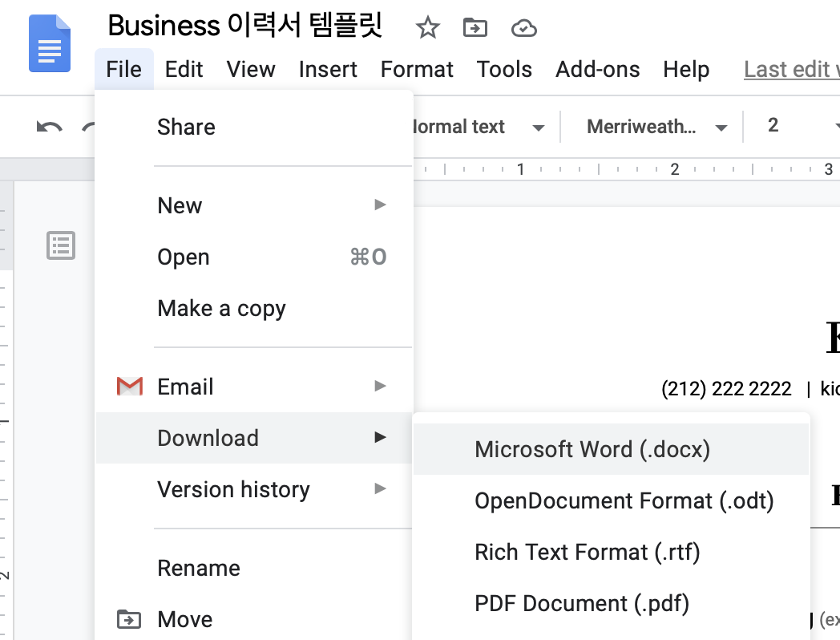The width and height of the screenshot is (840, 640).
Task: Download as Microsoft Word (.docx)
Action: pos(611,449)
